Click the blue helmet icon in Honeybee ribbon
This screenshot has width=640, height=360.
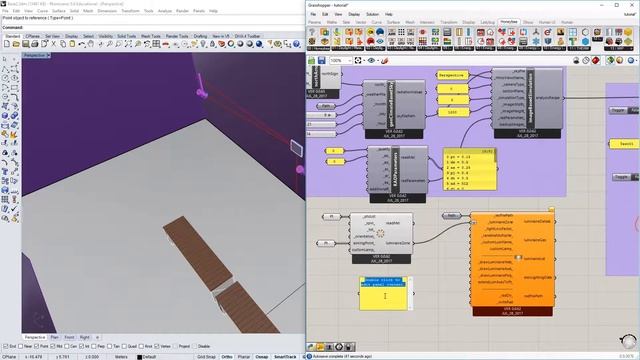[380, 32]
